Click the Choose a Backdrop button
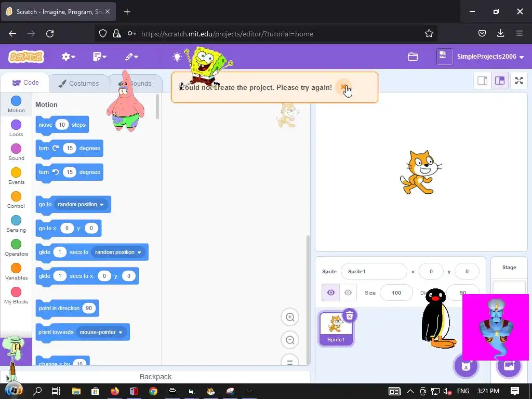This screenshot has width=532, height=399. tap(509, 366)
